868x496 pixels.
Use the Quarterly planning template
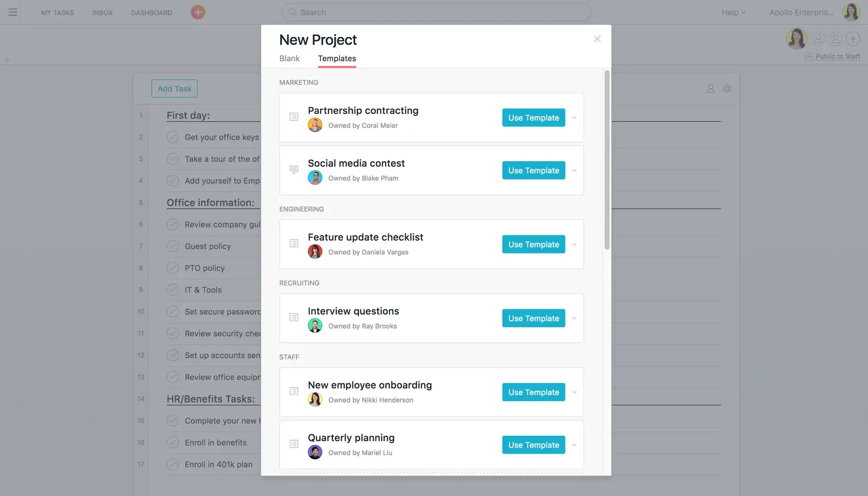tap(534, 445)
